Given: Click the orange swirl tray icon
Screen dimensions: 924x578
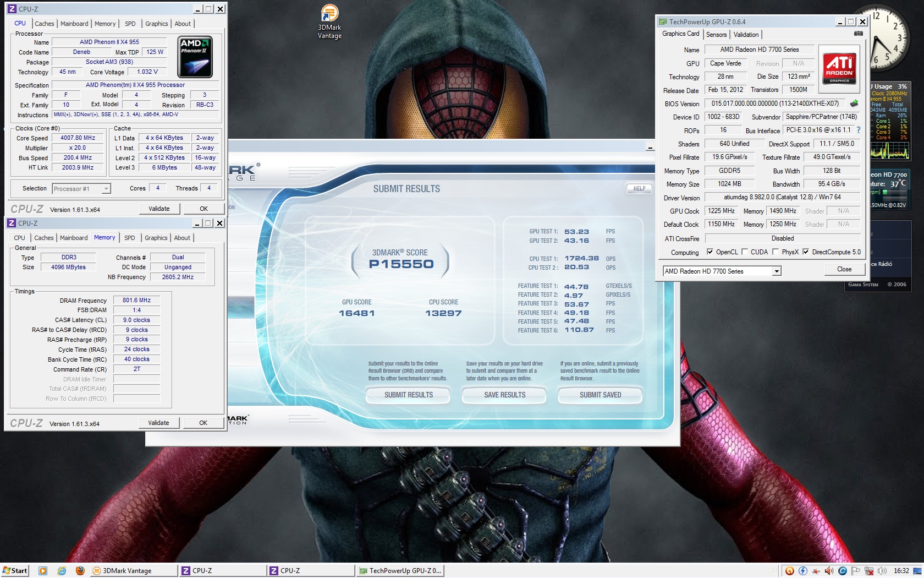Looking at the screenshot, I should point(789,571).
